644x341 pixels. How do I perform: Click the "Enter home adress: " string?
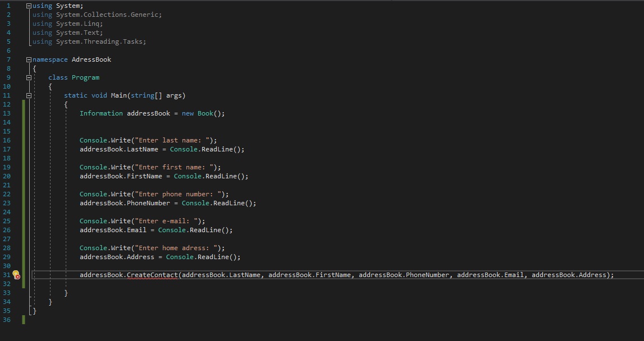tap(176, 248)
